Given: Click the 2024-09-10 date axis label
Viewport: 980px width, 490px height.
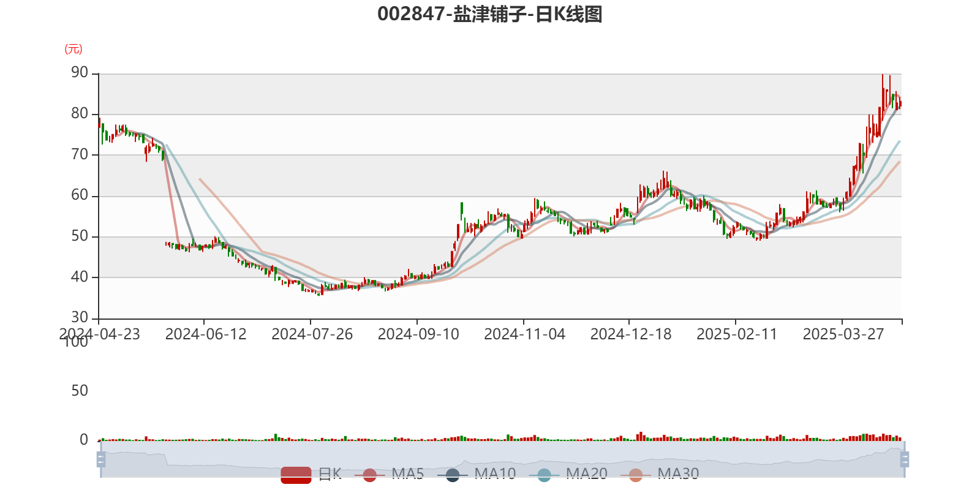Looking at the screenshot, I should (x=418, y=334).
